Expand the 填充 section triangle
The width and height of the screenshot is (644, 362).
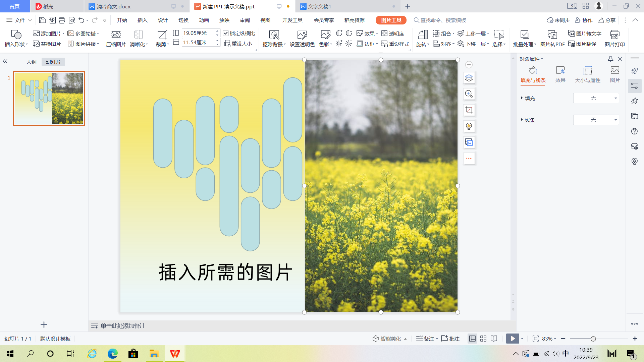point(522,98)
